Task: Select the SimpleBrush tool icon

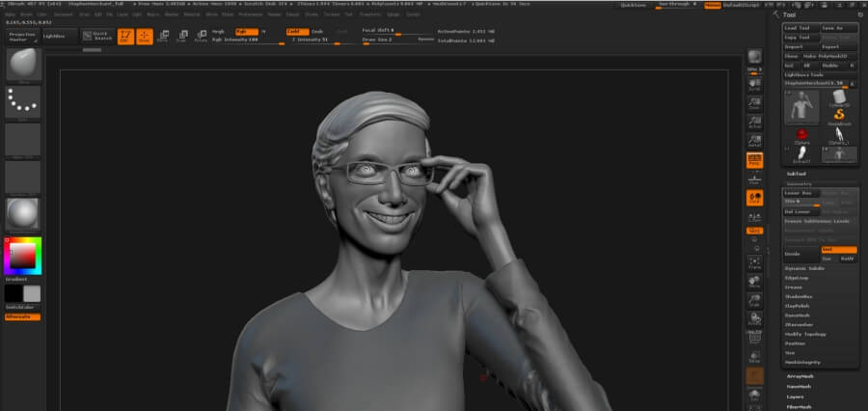Action: pos(838,116)
